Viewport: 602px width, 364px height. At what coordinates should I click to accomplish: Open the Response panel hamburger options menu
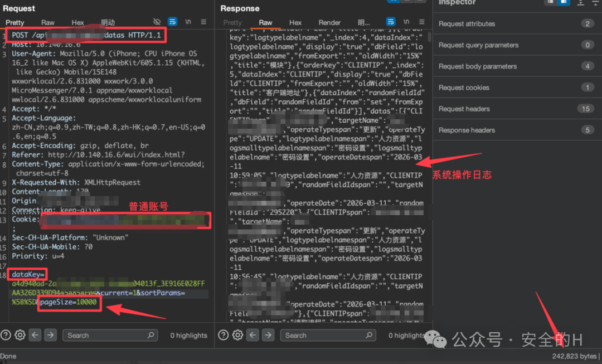click(x=421, y=22)
